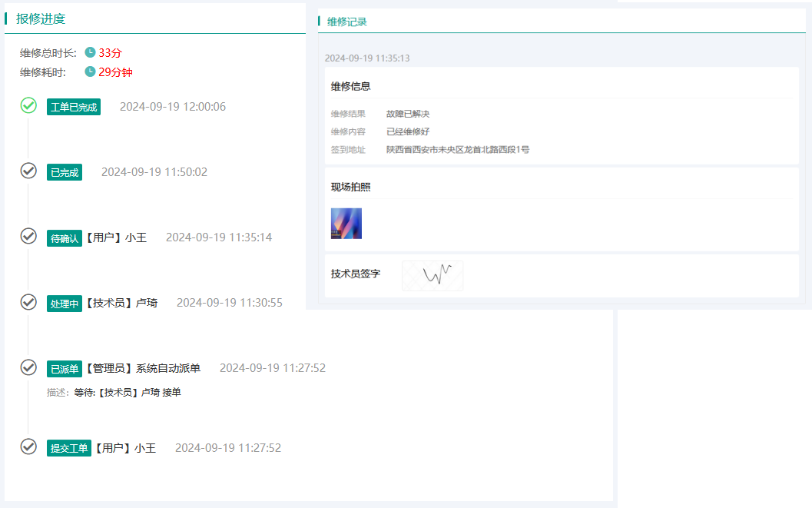Screen dimensions: 812x508
Task: Click the checkmark icon beside 已派单 step
Action: [28, 367]
